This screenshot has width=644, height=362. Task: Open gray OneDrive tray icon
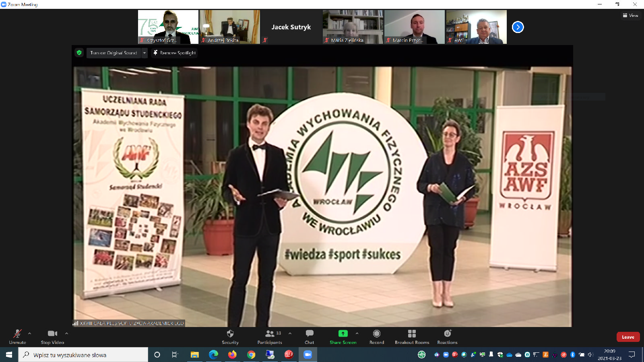pos(518,355)
